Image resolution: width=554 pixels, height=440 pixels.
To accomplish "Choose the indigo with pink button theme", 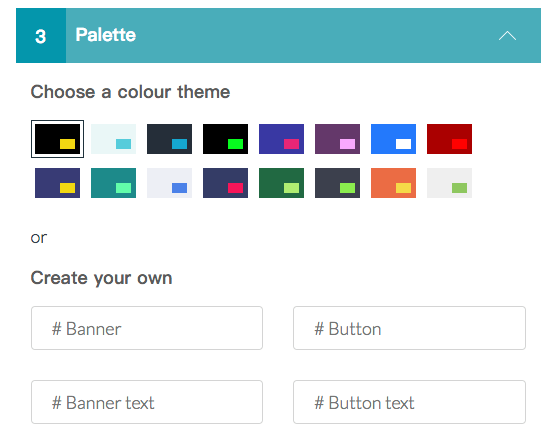I will pos(281,139).
